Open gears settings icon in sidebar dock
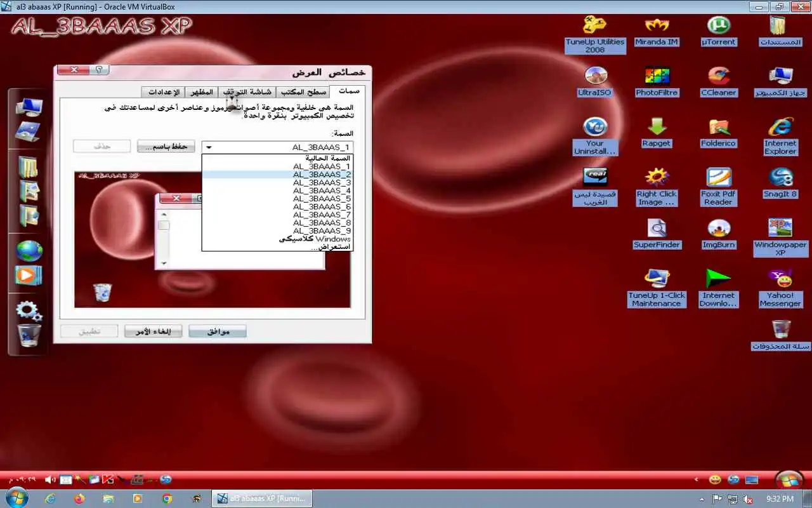Screen dimensions: 812x508 pyautogui.click(x=29, y=310)
